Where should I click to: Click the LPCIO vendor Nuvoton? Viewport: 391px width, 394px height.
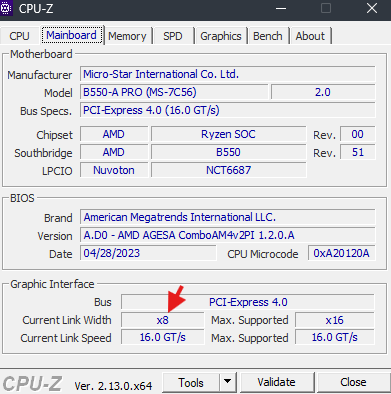(114, 170)
